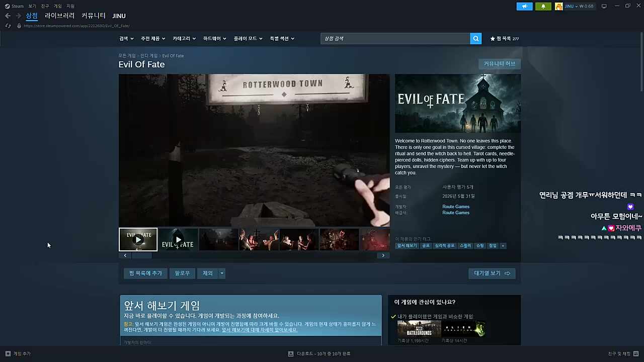Click the announcements megaphone icon
This screenshot has height=362, width=644.
pyautogui.click(x=524, y=6)
